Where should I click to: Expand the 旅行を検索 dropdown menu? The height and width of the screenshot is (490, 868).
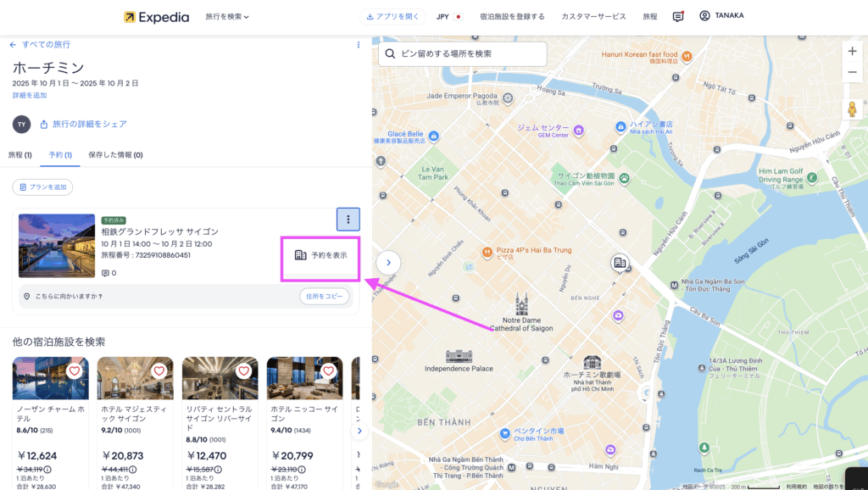coord(227,17)
